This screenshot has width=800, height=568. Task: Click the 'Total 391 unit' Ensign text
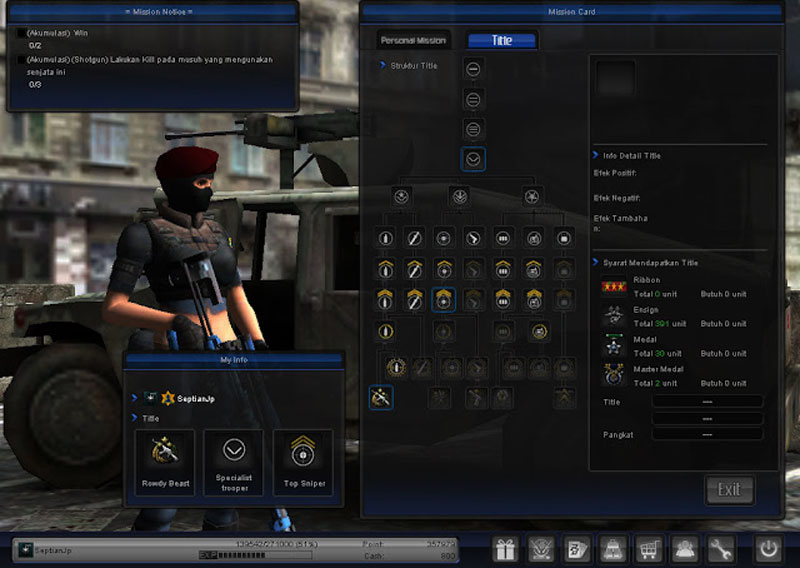click(x=660, y=324)
